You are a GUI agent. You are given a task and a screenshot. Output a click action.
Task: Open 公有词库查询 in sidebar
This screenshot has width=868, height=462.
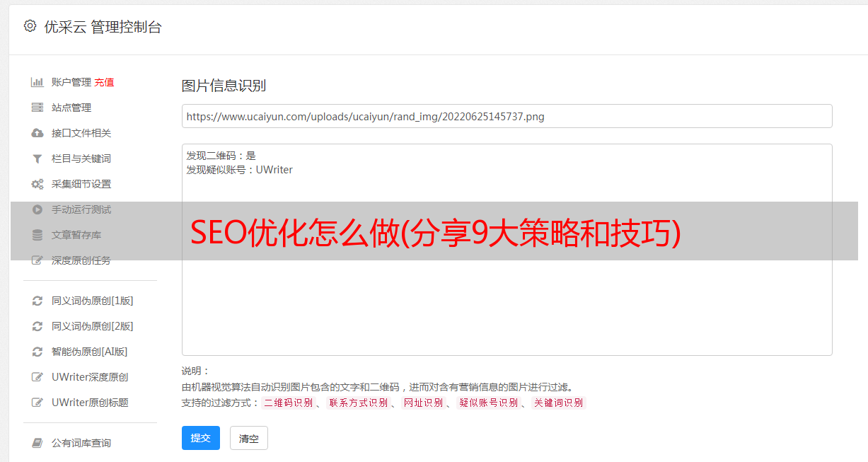(x=81, y=443)
